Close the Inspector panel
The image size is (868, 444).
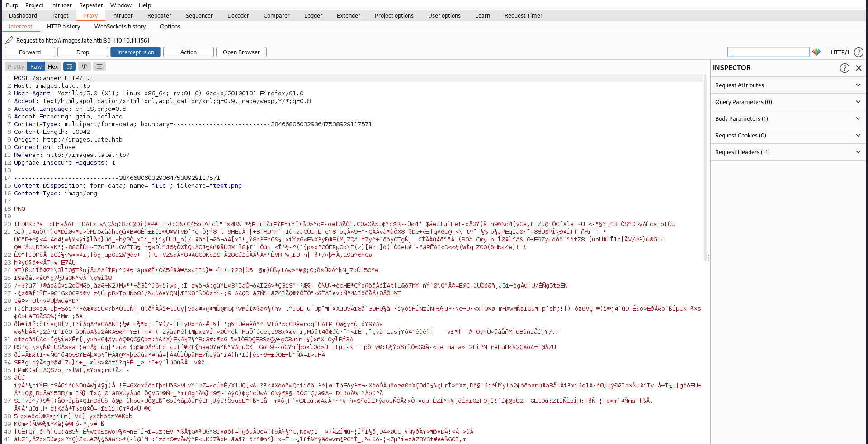[x=859, y=68]
